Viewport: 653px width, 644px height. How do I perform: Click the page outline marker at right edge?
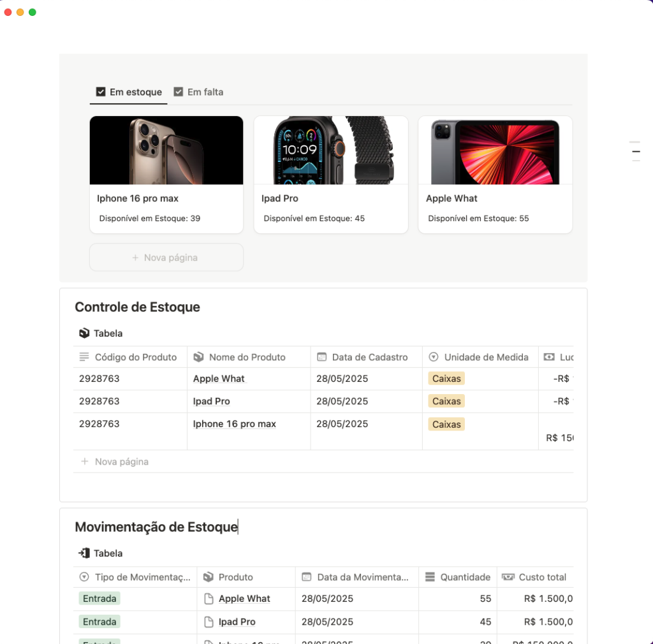(636, 152)
